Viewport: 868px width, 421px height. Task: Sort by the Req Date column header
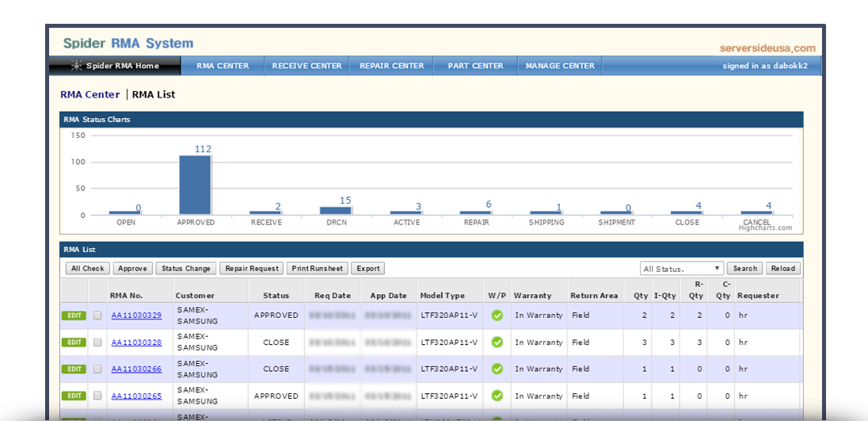(x=333, y=296)
